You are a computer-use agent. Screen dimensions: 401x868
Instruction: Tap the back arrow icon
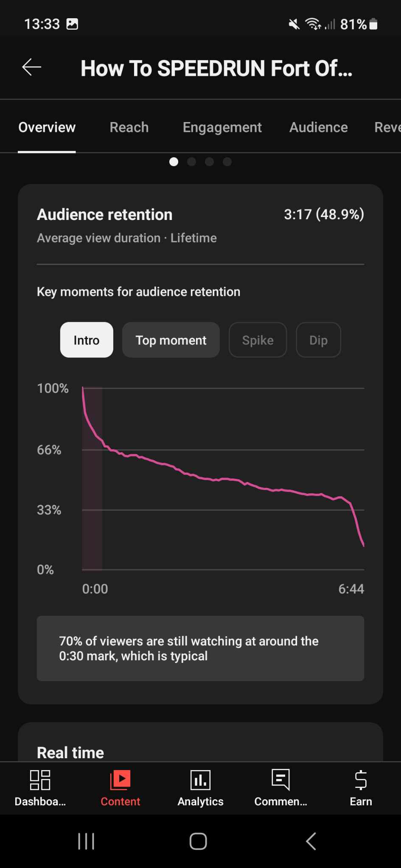pyautogui.click(x=32, y=67)
